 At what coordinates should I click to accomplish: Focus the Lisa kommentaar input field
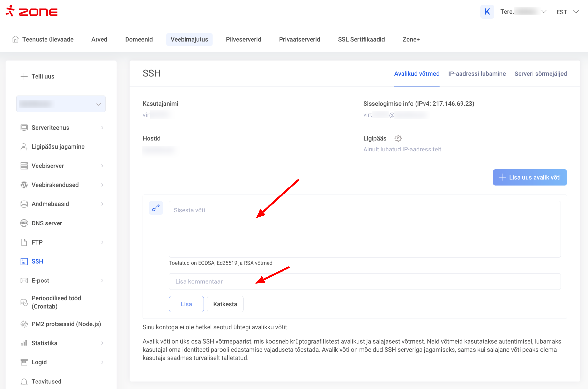click(365, 281)
